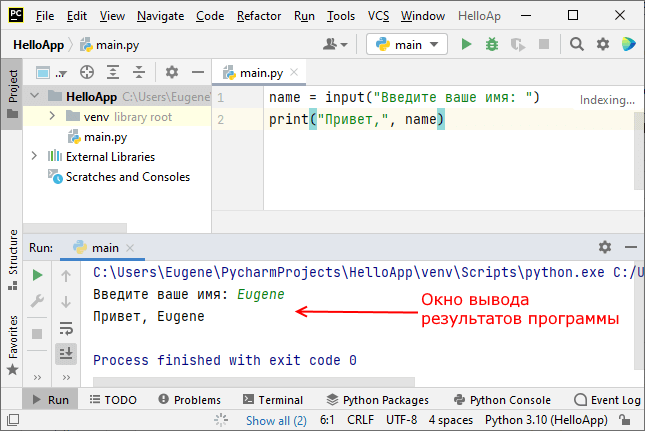
Task: Open the File menu
Action: (45, 16)
